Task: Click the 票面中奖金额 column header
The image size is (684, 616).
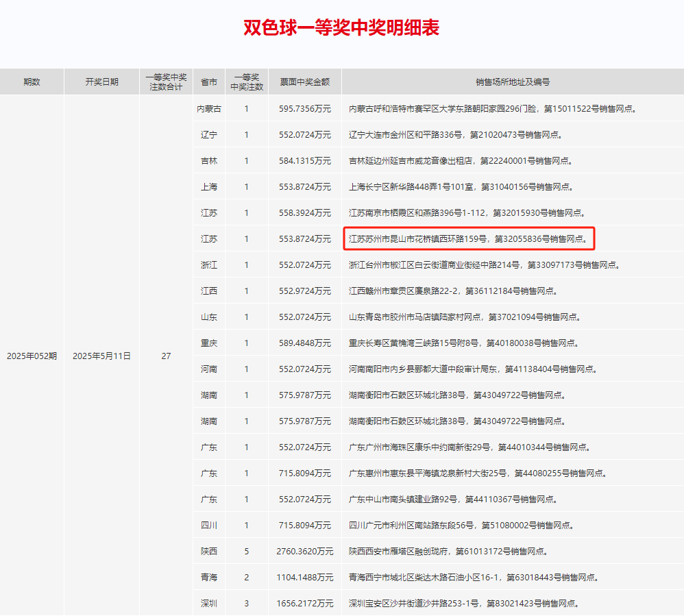Action: pyautogui.click(x=304, y=82)
